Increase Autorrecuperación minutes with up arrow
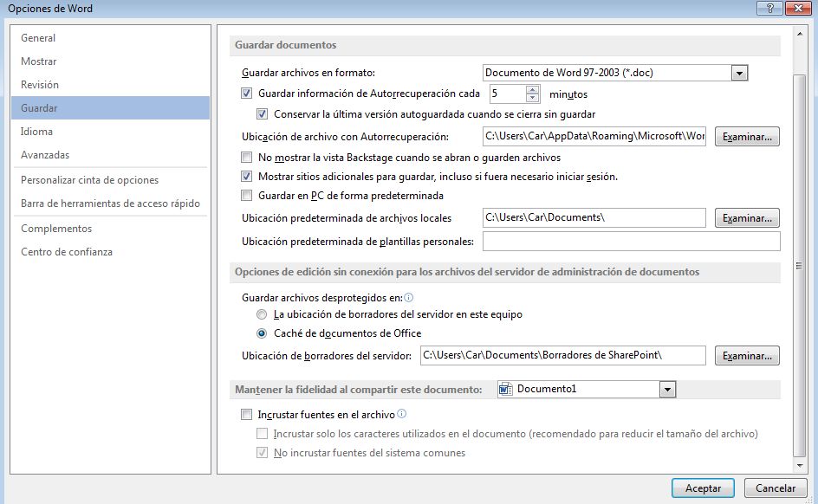Viewport: 818px width, 504px height. click(x=533, y=89)
